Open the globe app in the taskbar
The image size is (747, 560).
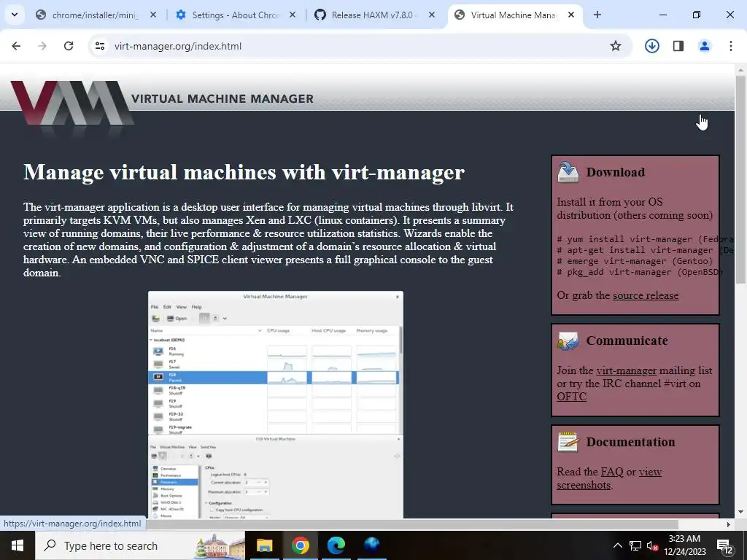(371, 545)
